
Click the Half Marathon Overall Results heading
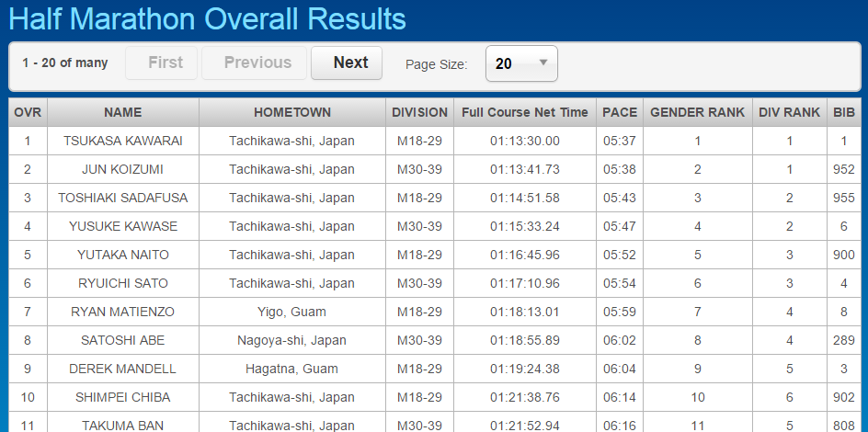click(208, 19)
